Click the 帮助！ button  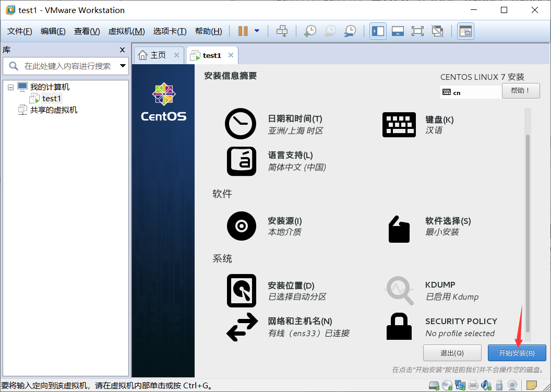pos(521,91)
